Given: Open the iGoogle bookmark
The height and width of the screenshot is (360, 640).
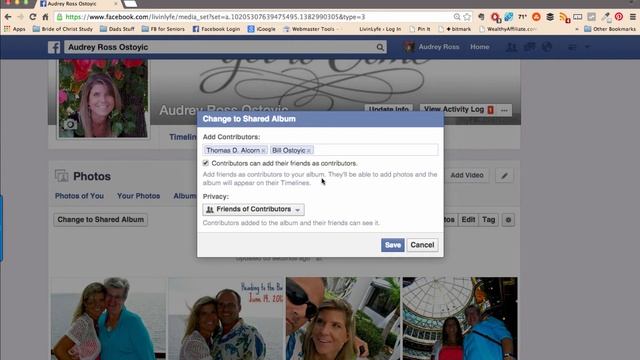Looking at the screenshot, I should (261, 29).
